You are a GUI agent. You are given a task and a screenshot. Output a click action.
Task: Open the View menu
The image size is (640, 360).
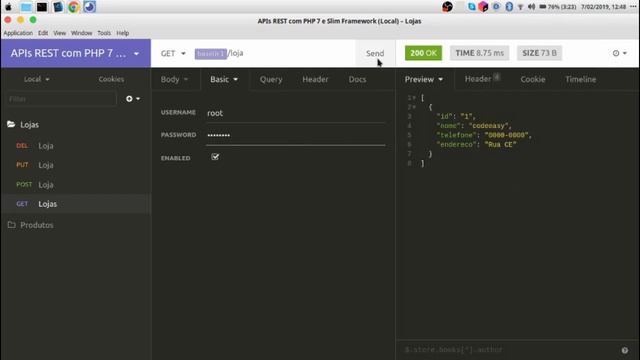coord(59,33)
